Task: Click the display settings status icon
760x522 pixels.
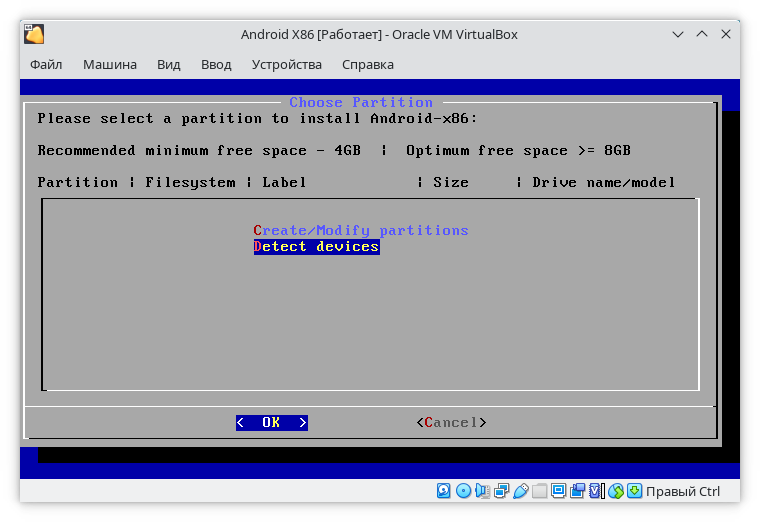Action: [x=559, y=491]
